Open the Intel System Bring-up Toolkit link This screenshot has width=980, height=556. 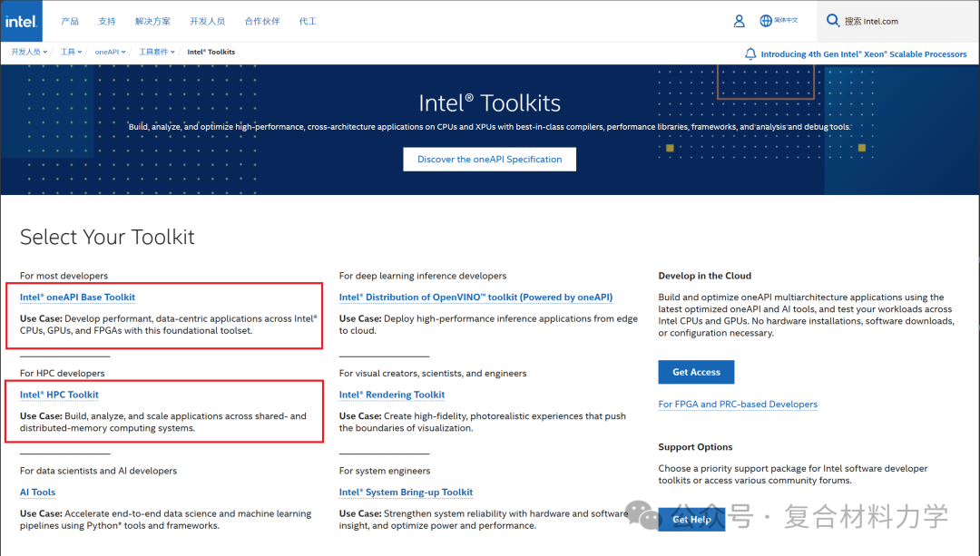pyautogui.click(x=406, y=493)
